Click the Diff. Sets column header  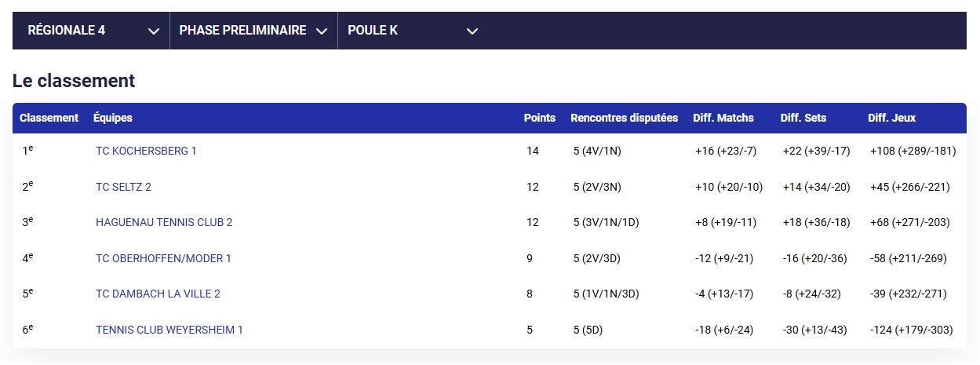[803, 118]
